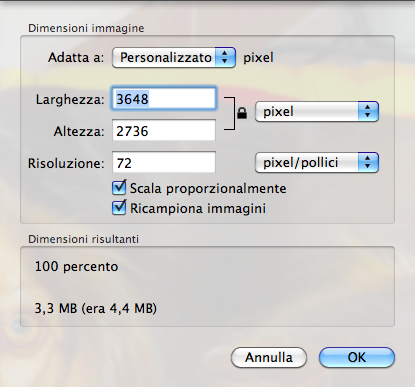Open the pixel units dropdown beside the lock

pos(317,111)
